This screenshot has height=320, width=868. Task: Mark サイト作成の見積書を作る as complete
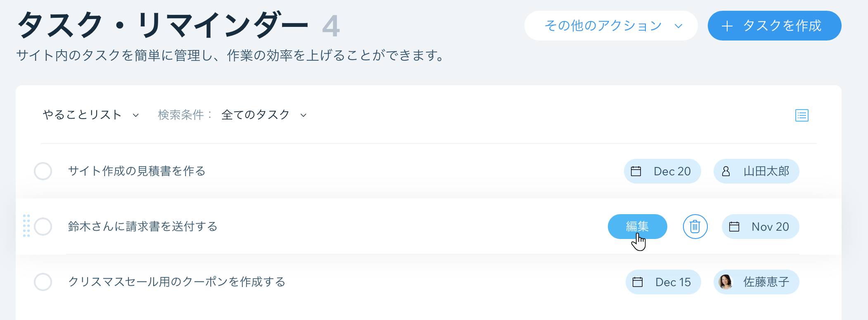pyautogui.click(x=43, y=171)
